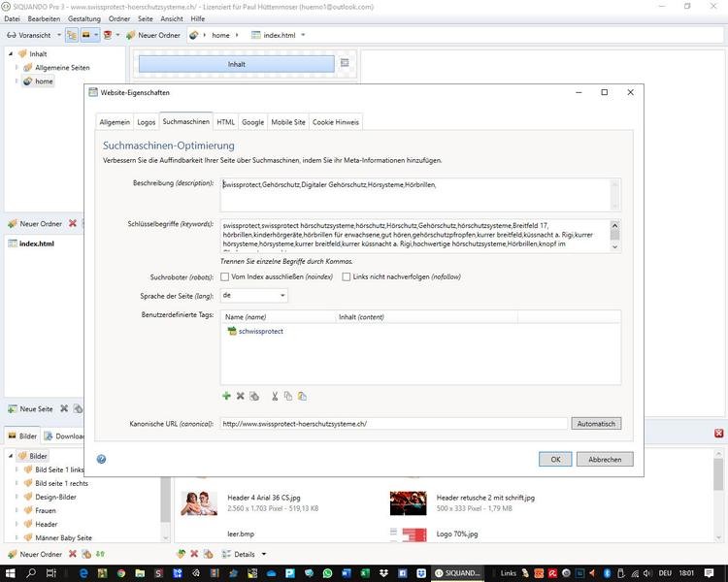Switch to the Cookie Hinweis tab
This screenshot has width=728, height=582.
point(336,122)
